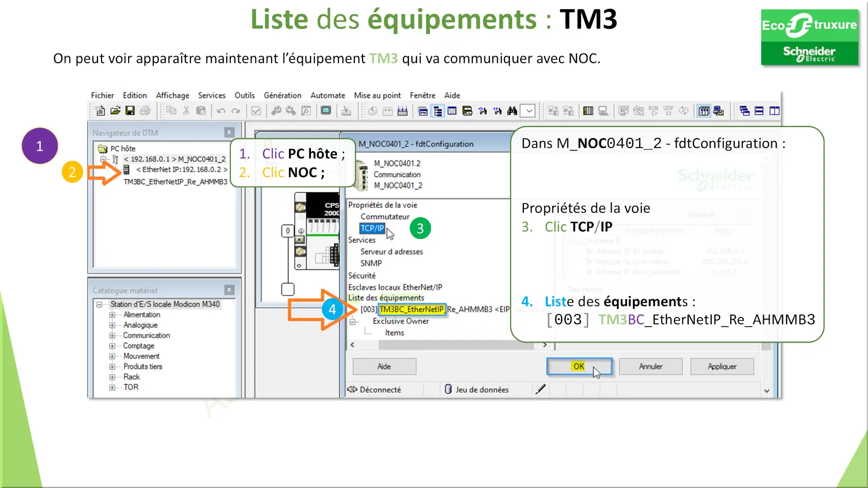Open the Mise au point menu

tap(377, 95)
